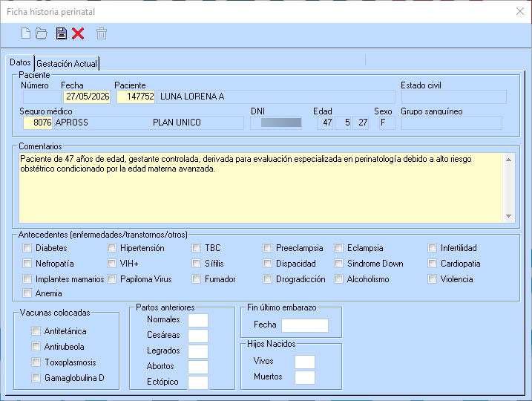This screenshot has height=401, width=532.
Task: Check the Eclampsia option
Action: click(338, 248)
